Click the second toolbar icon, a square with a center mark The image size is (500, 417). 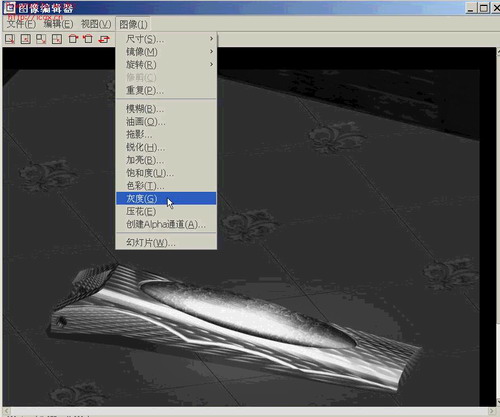click(x=26, y=39)
